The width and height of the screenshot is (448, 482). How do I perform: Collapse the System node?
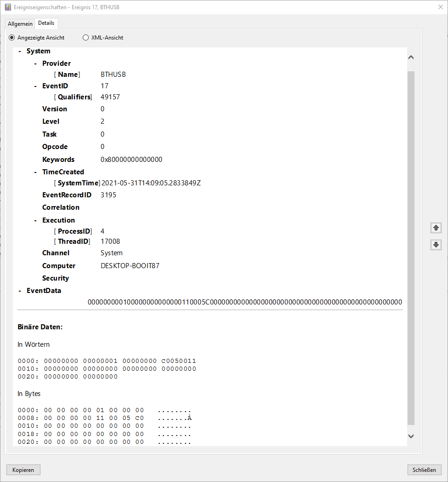pos(20,52)
